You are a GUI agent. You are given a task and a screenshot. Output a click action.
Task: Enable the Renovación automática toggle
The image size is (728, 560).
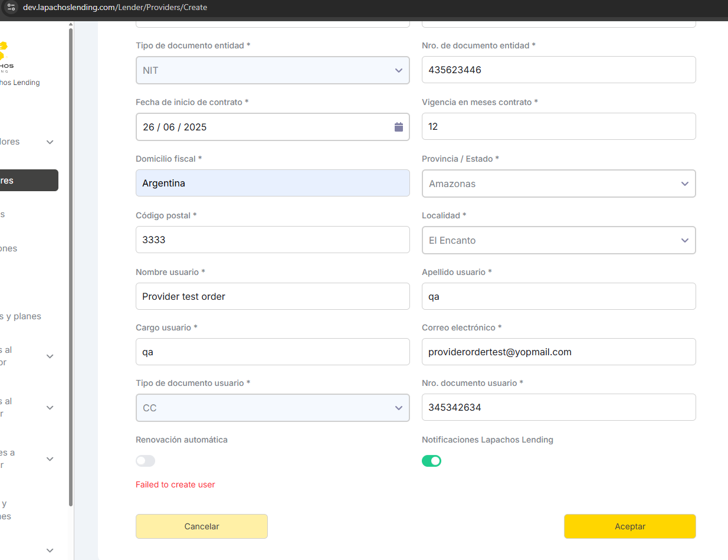point(145,461)
